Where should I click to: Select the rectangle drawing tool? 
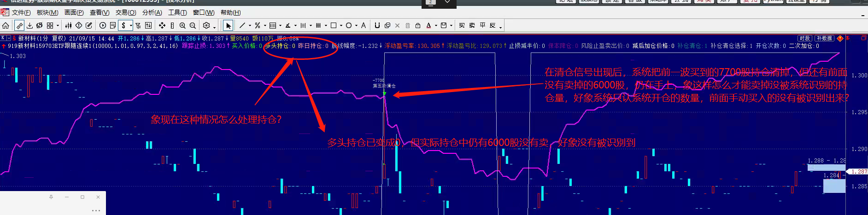point(334,25)
